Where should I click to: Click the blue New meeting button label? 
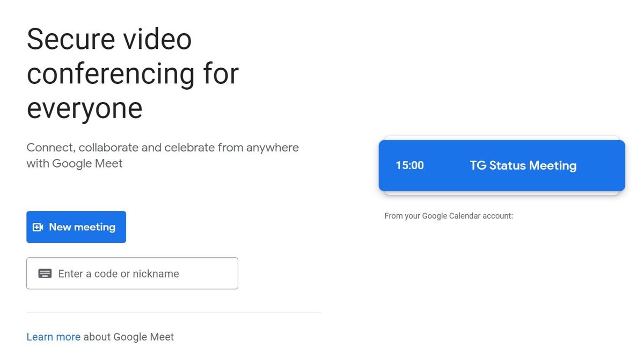click(x=83, y=227)
